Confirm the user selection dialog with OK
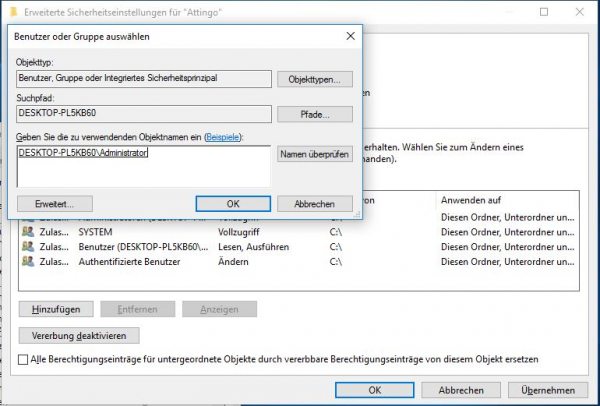600x406 pixels. coord(233,203)
